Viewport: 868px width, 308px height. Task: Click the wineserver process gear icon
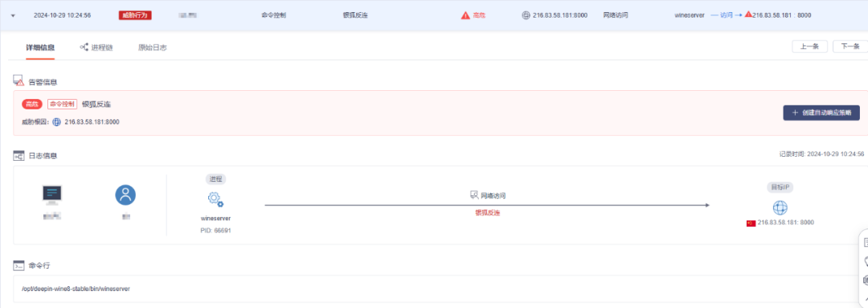(215, 199)
